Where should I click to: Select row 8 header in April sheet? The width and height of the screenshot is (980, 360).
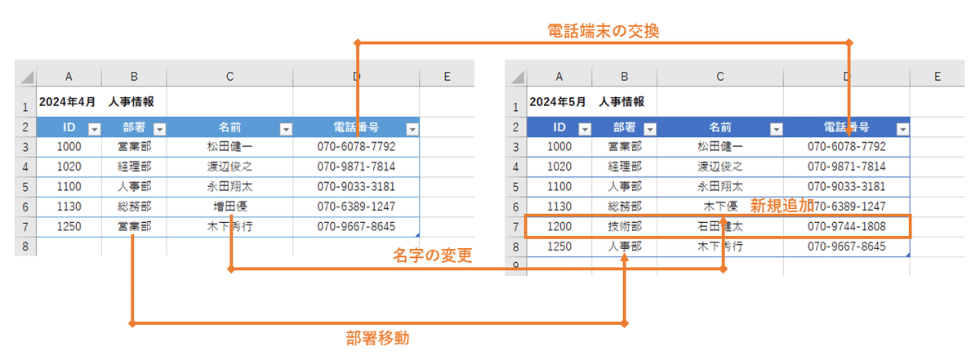point(26,246)
